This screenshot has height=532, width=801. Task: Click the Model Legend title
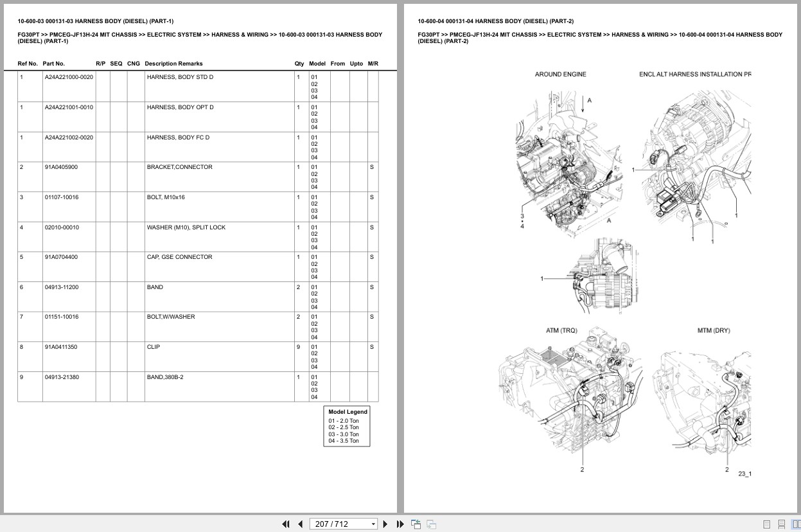coord(348,412)
